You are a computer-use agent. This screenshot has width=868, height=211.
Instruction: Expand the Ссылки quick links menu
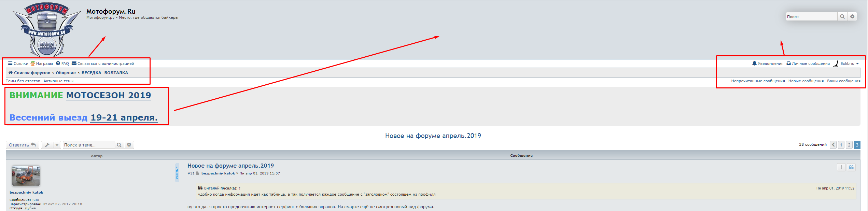18,64
